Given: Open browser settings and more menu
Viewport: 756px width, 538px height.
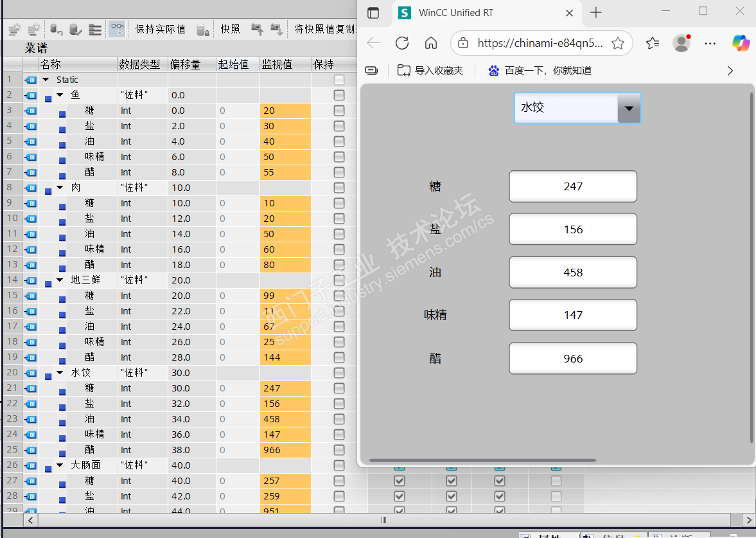Looking at the screenshot, I should 710,44.
